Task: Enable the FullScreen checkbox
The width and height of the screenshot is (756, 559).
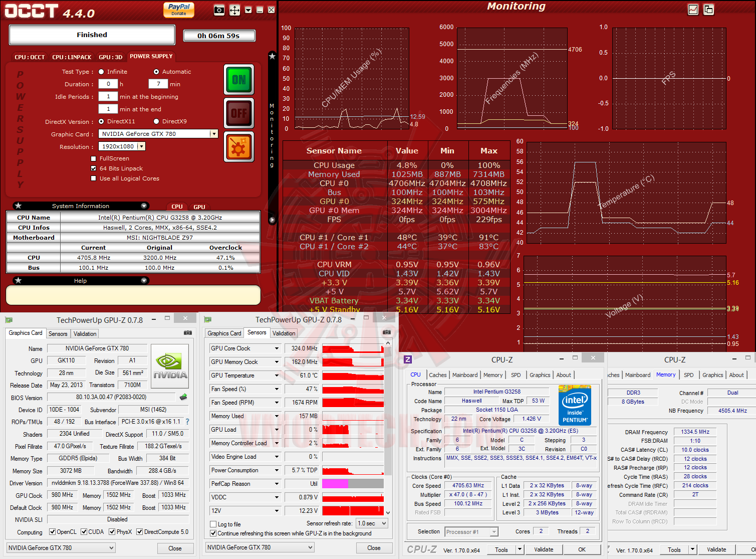Action: (93, 158)
